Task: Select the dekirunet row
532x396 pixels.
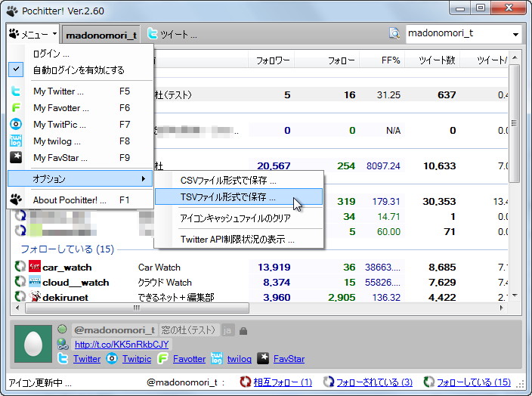Action: click(259, 297)
